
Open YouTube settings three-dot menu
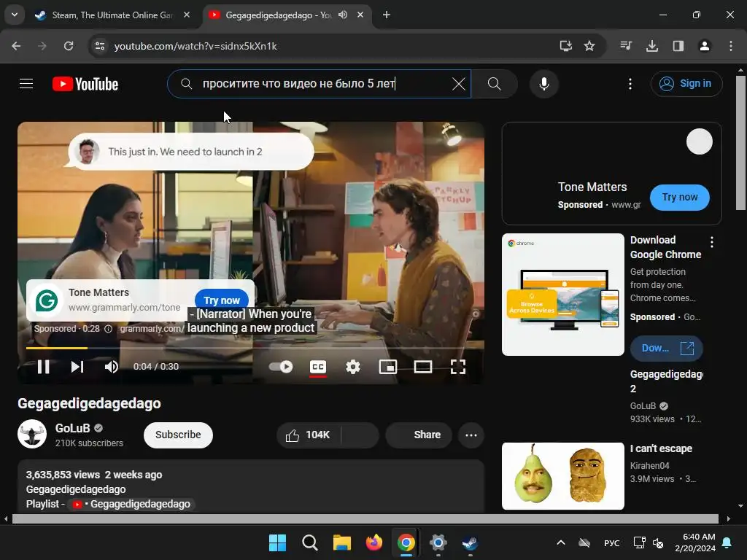630,84
